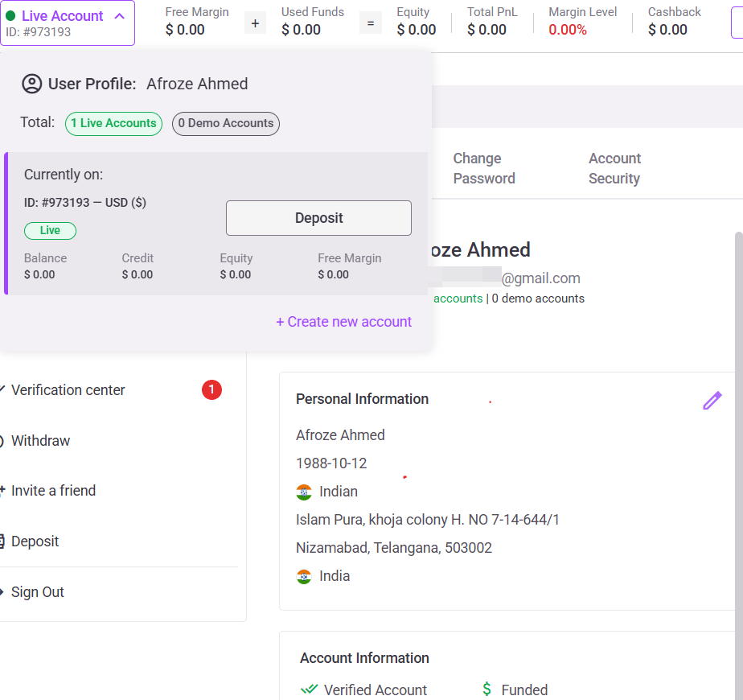743x700 pixels.
Task: Click the green dollar Funded icon
Action: click(486, 690)
